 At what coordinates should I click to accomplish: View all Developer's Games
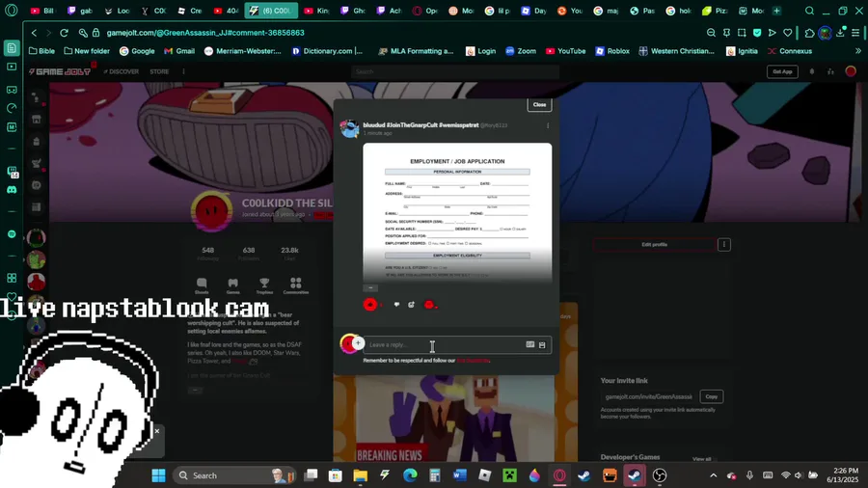click(x=701, y=459)
